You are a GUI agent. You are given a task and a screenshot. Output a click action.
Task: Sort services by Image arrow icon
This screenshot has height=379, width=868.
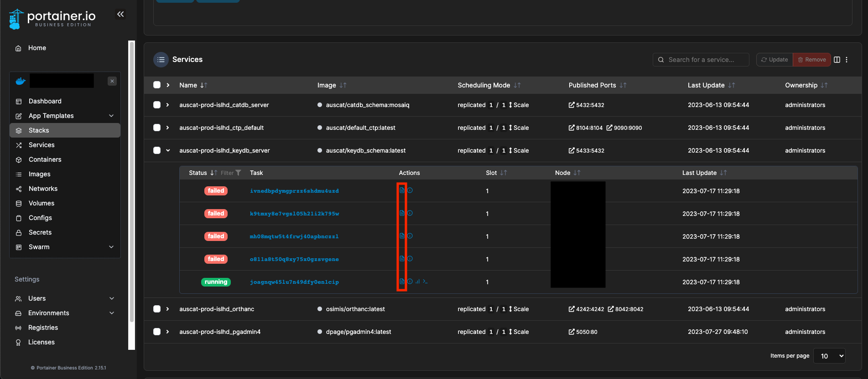343,85
